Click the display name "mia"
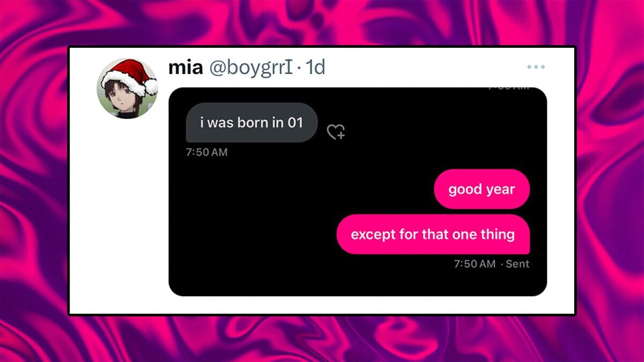 click(x=186, y=68)
